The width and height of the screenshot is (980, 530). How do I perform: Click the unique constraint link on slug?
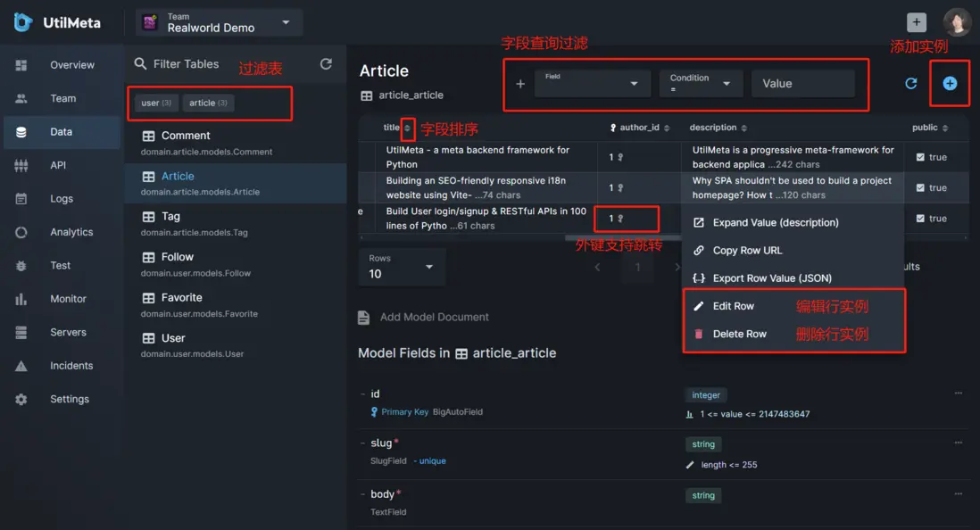(432, 461)
